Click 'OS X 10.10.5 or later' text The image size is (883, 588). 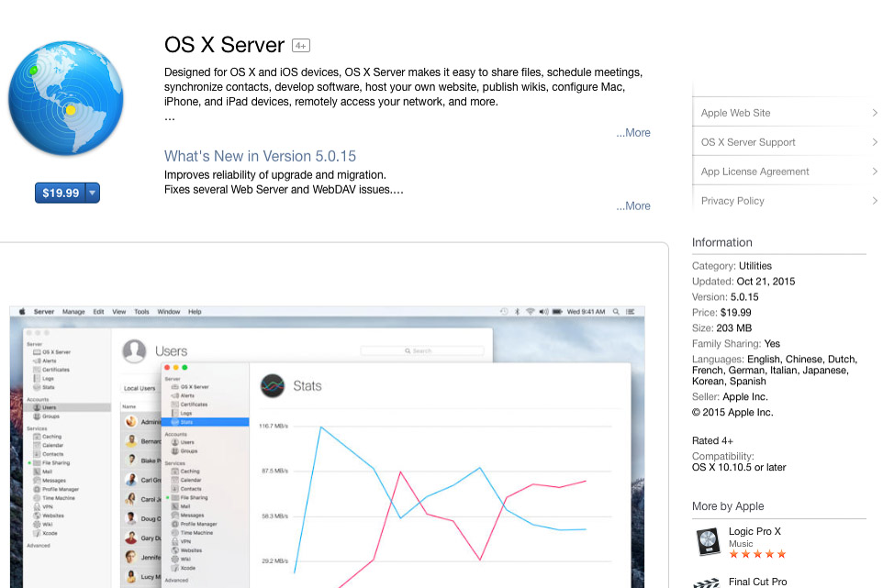739,468
